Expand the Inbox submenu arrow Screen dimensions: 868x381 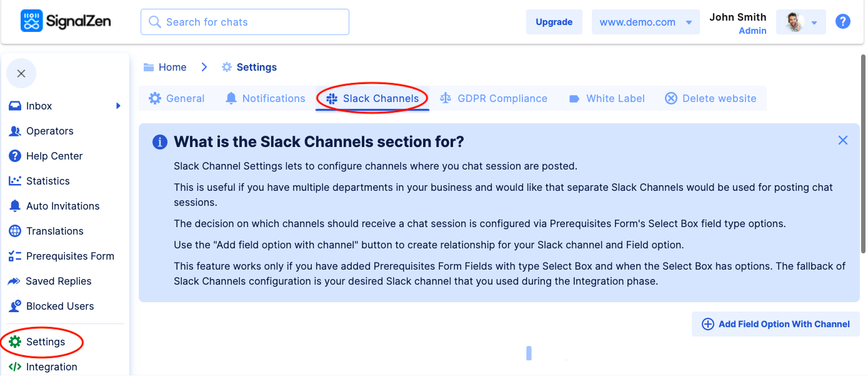(x=118, y=106)
